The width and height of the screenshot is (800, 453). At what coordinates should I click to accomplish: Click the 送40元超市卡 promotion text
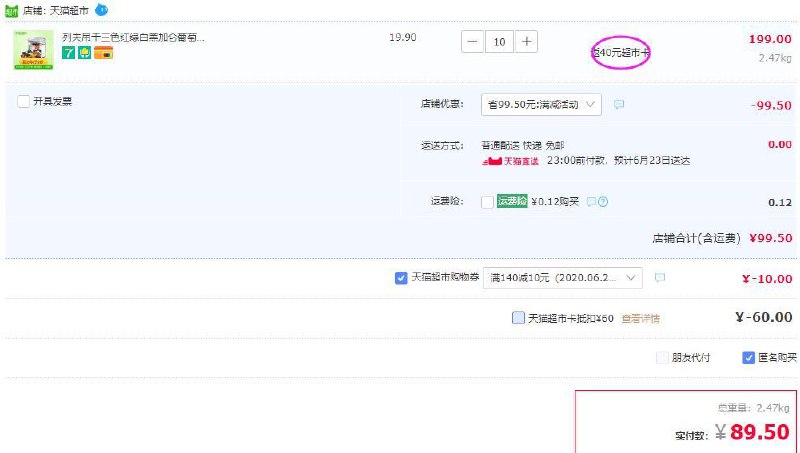620,53
